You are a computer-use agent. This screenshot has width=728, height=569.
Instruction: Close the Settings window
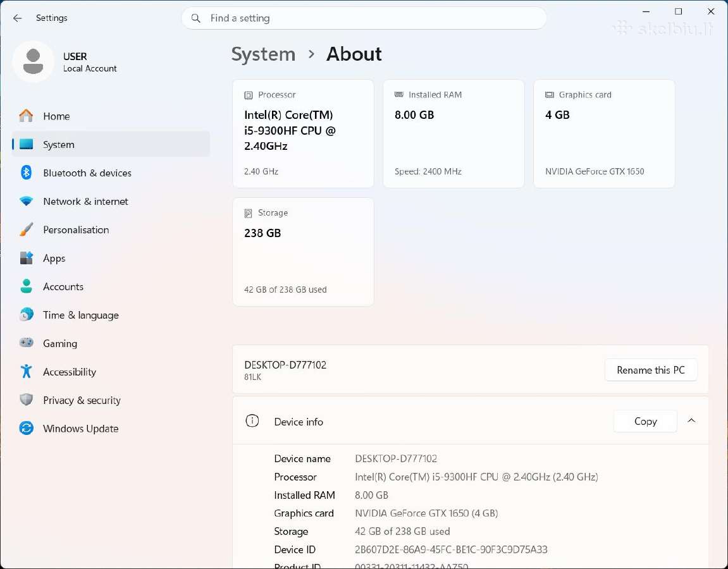(711, 11)
